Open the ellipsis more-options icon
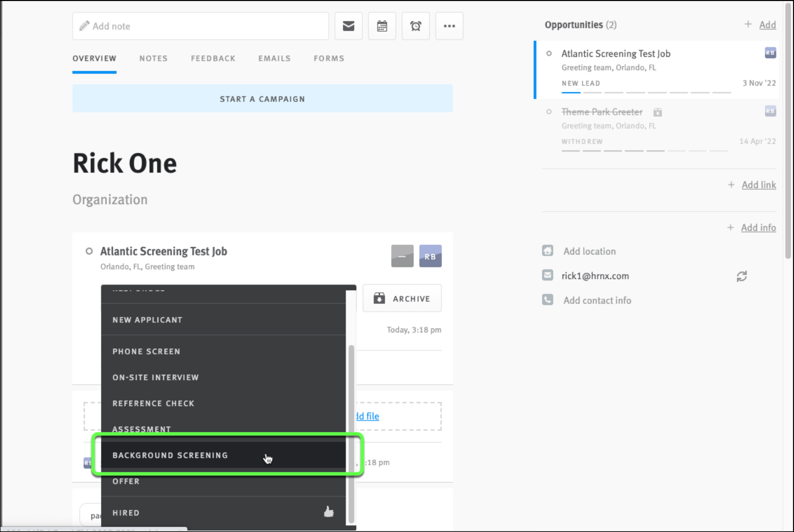The width and height of the screenshot is (794, 532). (449, 26)
